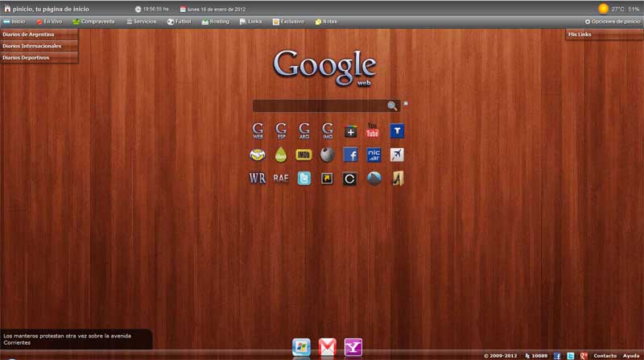The width and height of the screenshot is (644, 360).
Task: Open the Futbol menu
Action: (180, 22)
